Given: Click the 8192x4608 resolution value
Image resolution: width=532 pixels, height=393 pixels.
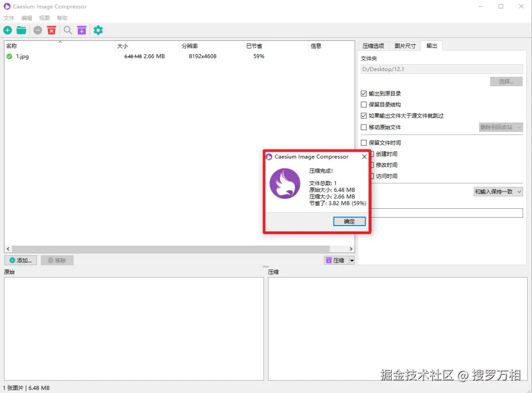Looking at the screenshot, I should click(x=202, y=56).
